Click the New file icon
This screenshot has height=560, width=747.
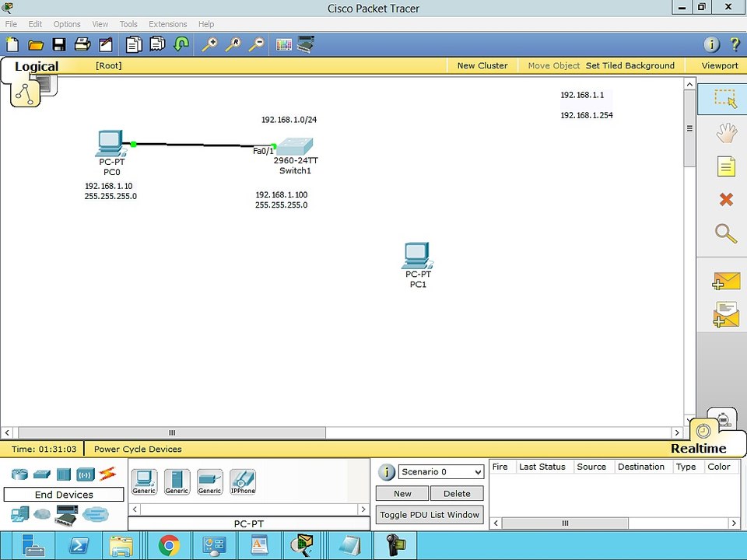point(12,44)
